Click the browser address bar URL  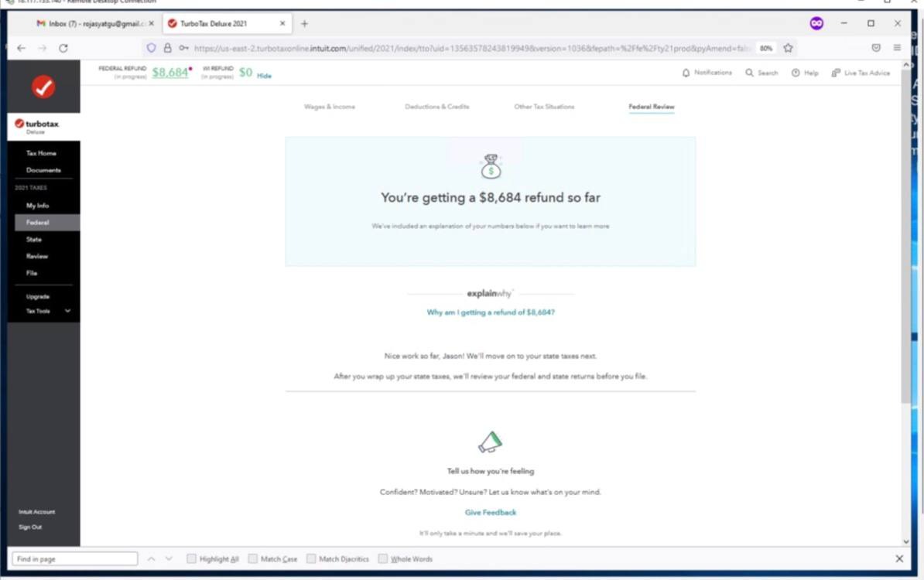pos(471,48)
